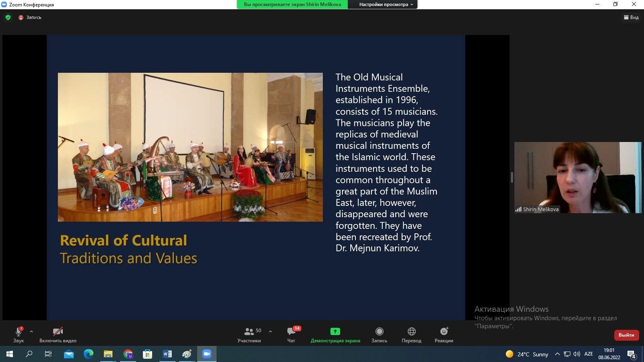Screen dimensions: 644x362
Task: Launch Microsoft Edge from taskbar
Action: [89, 354]
